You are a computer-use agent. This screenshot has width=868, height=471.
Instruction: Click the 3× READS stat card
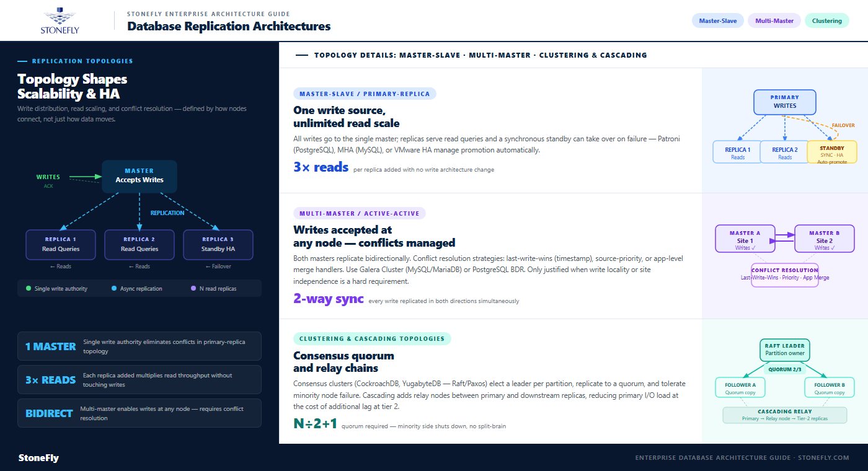(139, 380)
